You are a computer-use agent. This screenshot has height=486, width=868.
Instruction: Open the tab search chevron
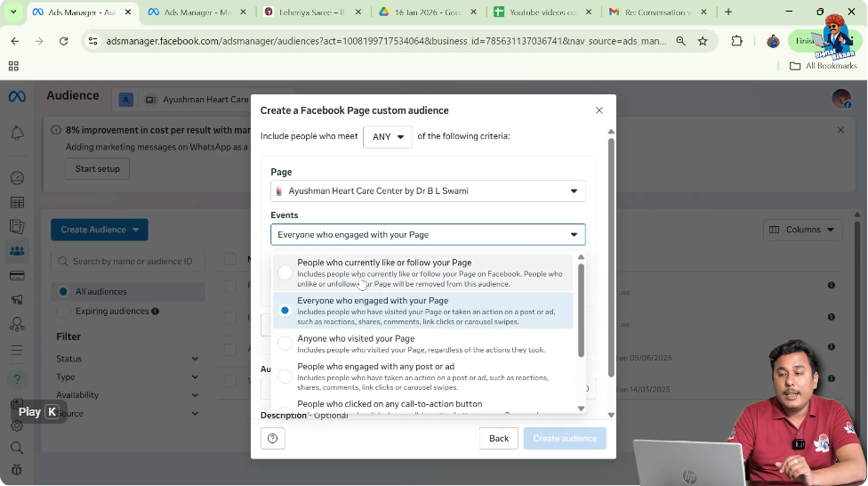click(x=13, y=12)
